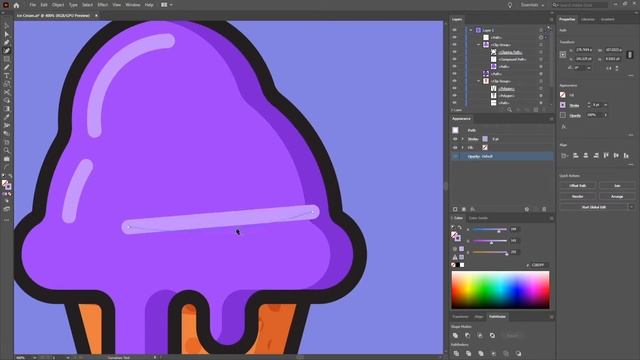Click the Exclude shape mode icon
The height and width of the screenshot is (360, 640).
click(492, 336)
